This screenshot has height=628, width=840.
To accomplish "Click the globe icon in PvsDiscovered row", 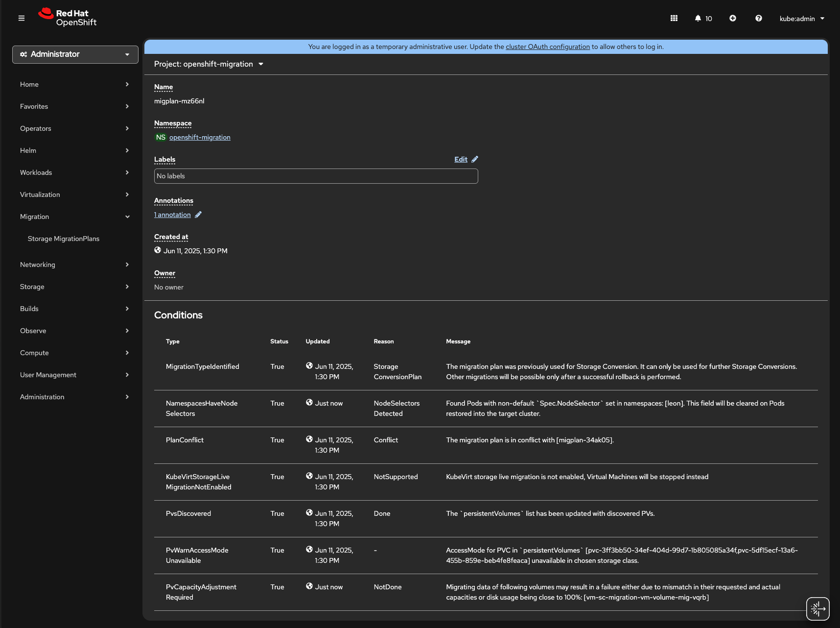I will [x=309, y=512].
